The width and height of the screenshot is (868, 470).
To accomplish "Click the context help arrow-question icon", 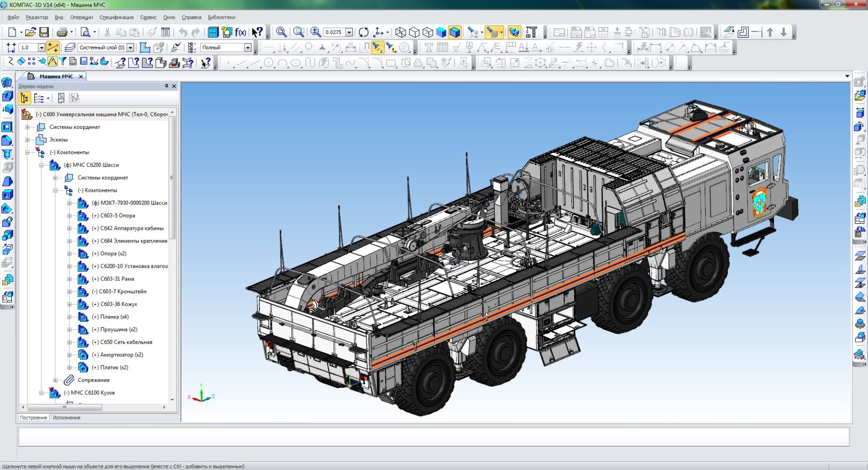I will (257, 32).
